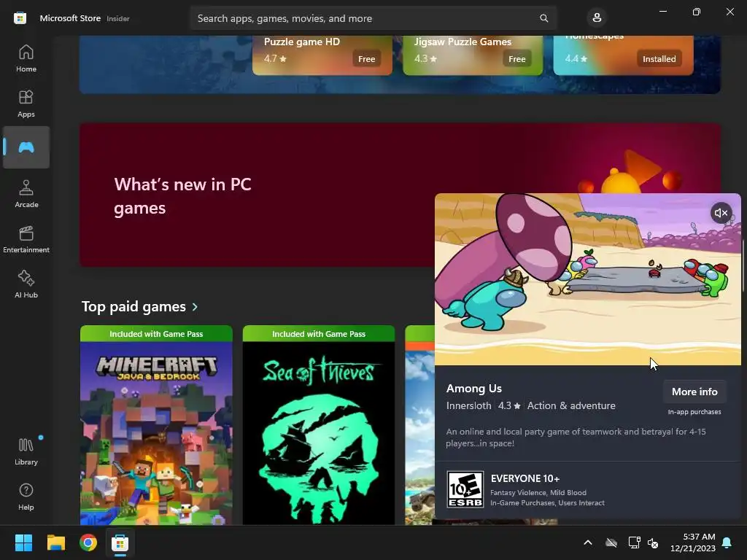Viewport: 747px width, 560px height.
Task: Open the Entertainment section
Action: point(26,239)
